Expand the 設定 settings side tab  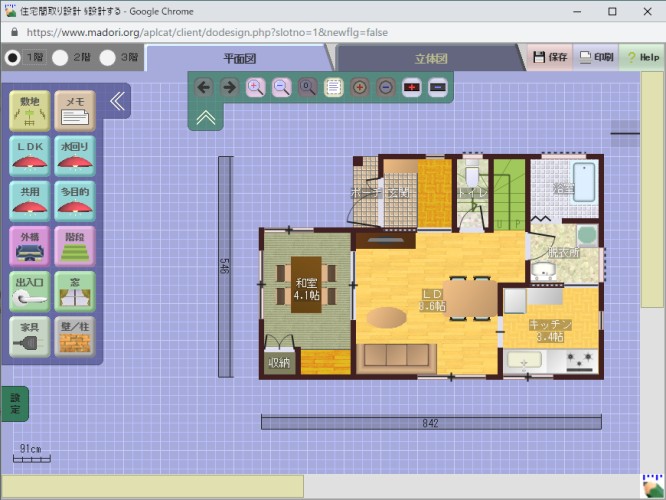[x=14, y=403]
